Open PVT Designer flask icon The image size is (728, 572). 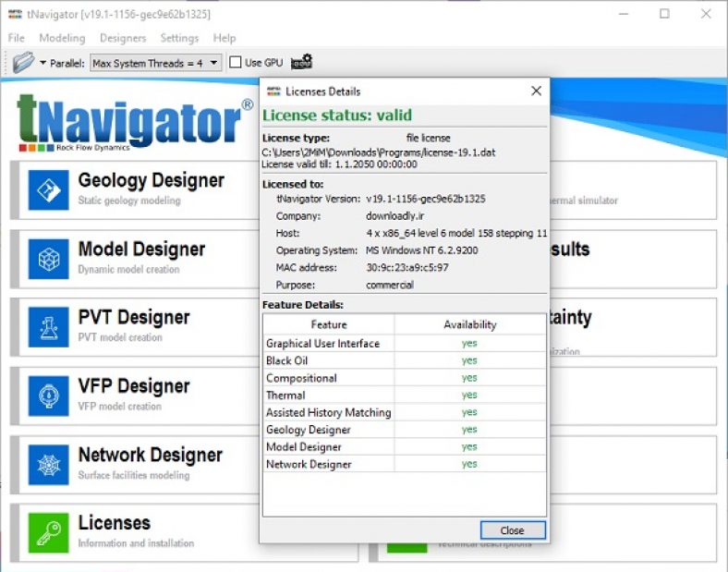[48, 327]
